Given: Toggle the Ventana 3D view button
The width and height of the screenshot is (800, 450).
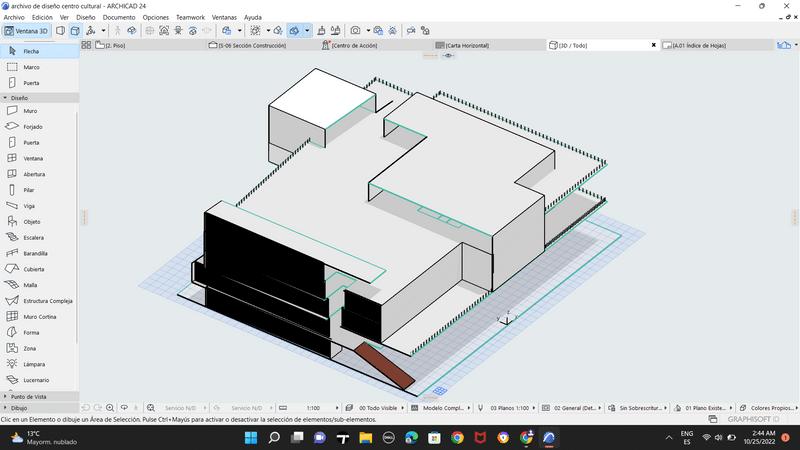Looking at the screenshot, I should coord(26,31).
